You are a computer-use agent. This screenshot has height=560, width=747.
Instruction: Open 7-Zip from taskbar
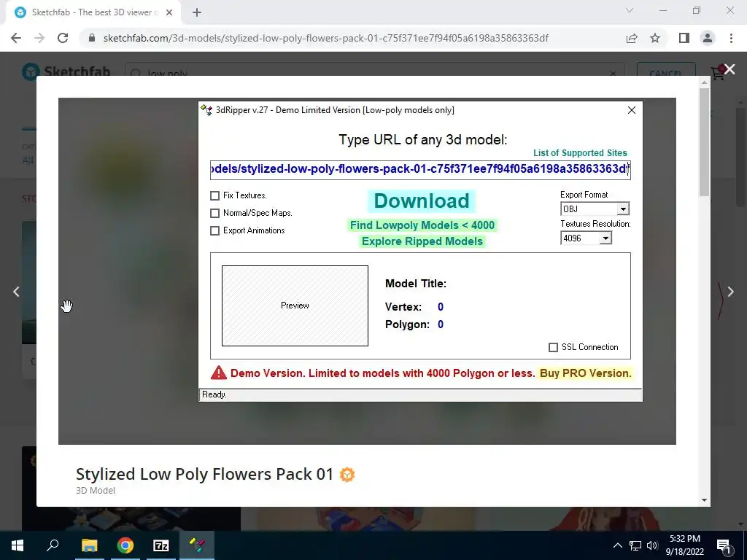click(161, 545)
